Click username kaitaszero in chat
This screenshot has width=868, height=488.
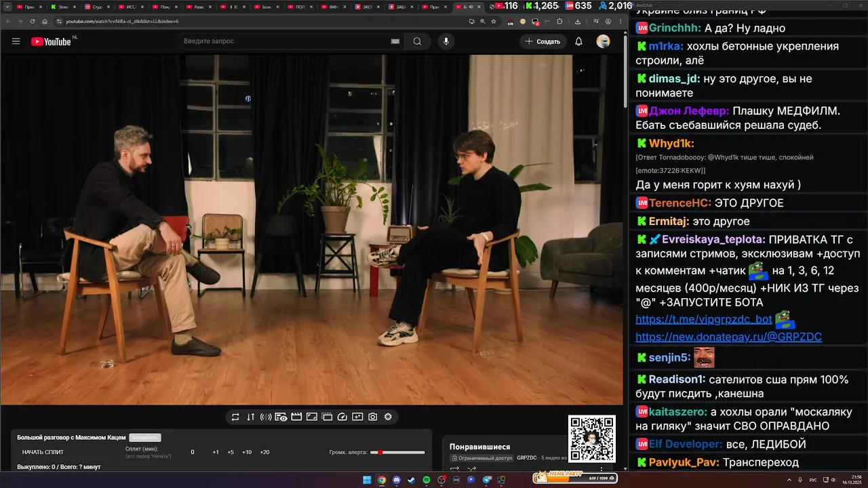coord(678,411)
